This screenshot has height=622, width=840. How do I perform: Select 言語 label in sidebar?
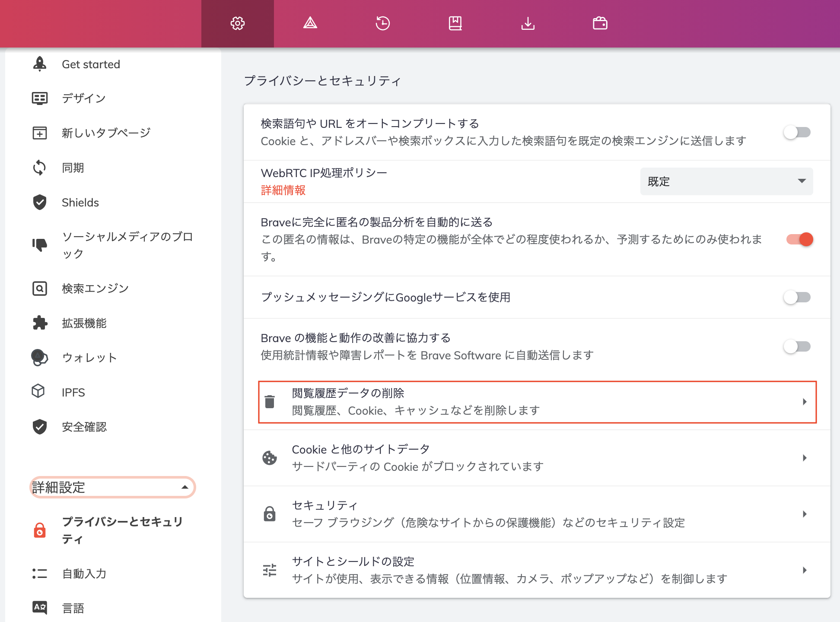tap(73, 608)
